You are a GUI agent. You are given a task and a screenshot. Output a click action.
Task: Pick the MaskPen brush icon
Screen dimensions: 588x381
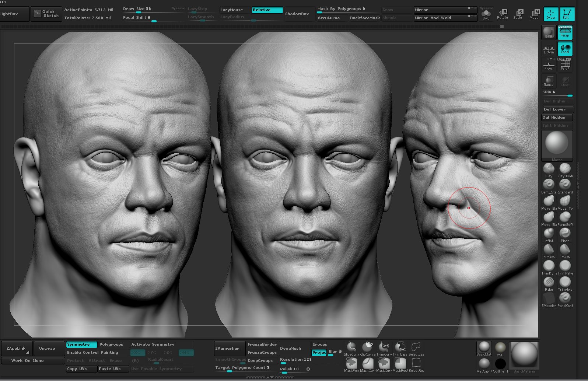click(351, 363)
